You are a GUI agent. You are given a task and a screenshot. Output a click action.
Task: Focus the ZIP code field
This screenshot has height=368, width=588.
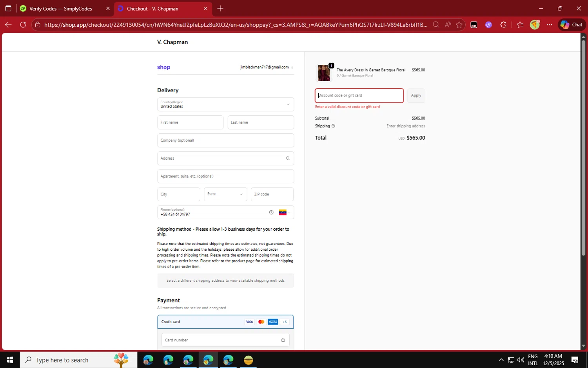[x=272, y=194]
